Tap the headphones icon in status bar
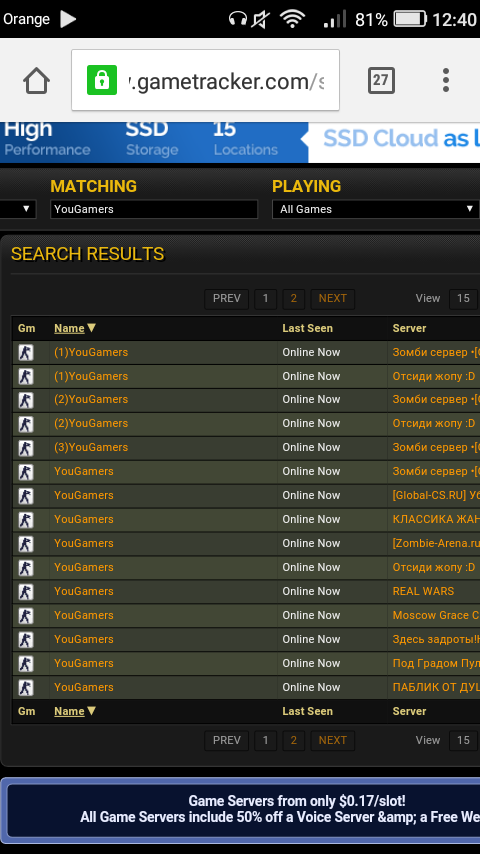 (x=238, y=20)
